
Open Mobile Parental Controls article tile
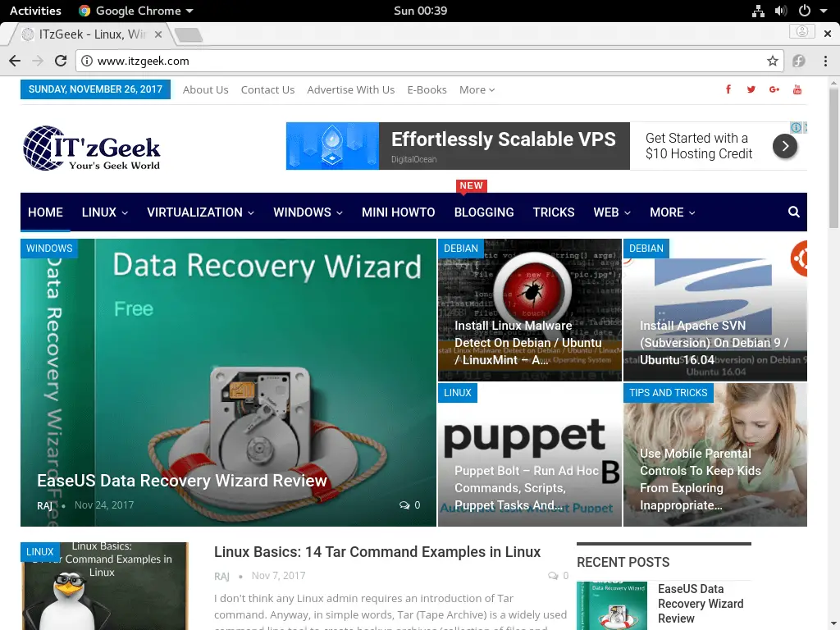(x=714, y=454)
